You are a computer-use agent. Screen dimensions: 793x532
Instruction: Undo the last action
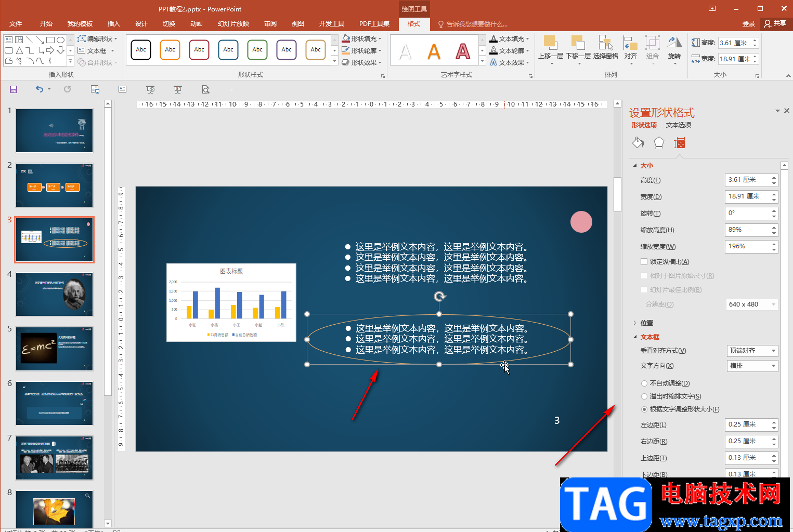point(40,89)
